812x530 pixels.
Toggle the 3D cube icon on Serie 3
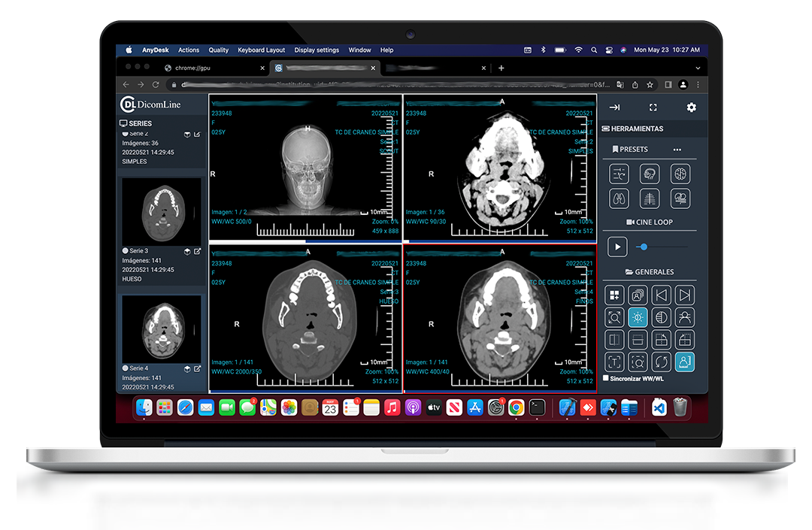coord(187,252)
